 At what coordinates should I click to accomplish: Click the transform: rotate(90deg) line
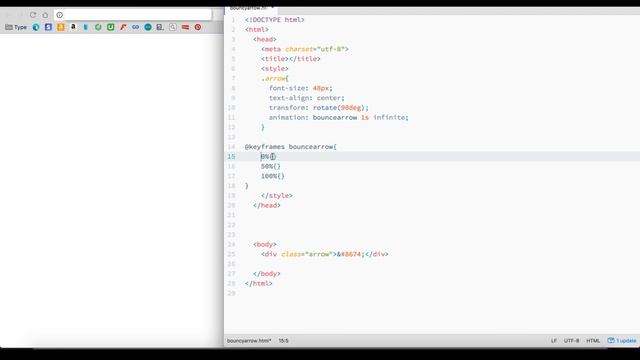pyautogui.click(x=319, y=108)
